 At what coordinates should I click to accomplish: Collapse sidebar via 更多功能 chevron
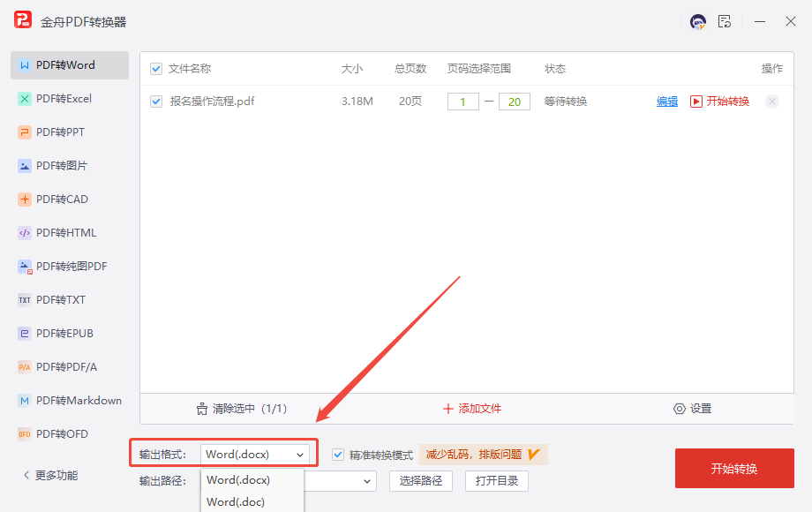[26, 475]
